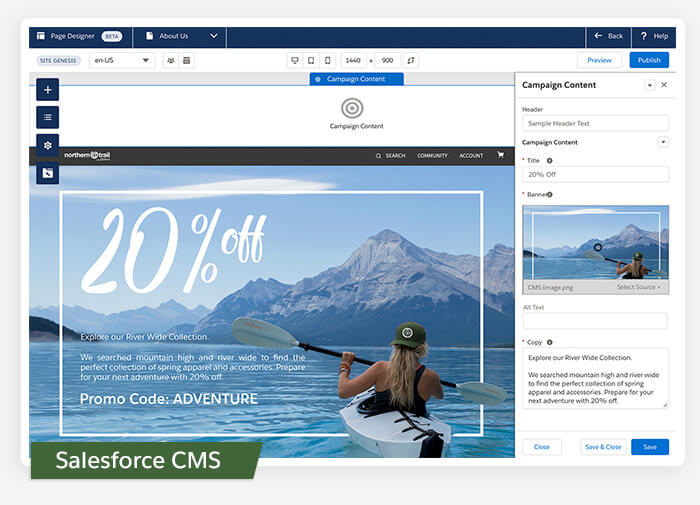Click the CMS Image.png file name
Image resolution: width=700 pixels, height=505 pixels.
[550, 288]
